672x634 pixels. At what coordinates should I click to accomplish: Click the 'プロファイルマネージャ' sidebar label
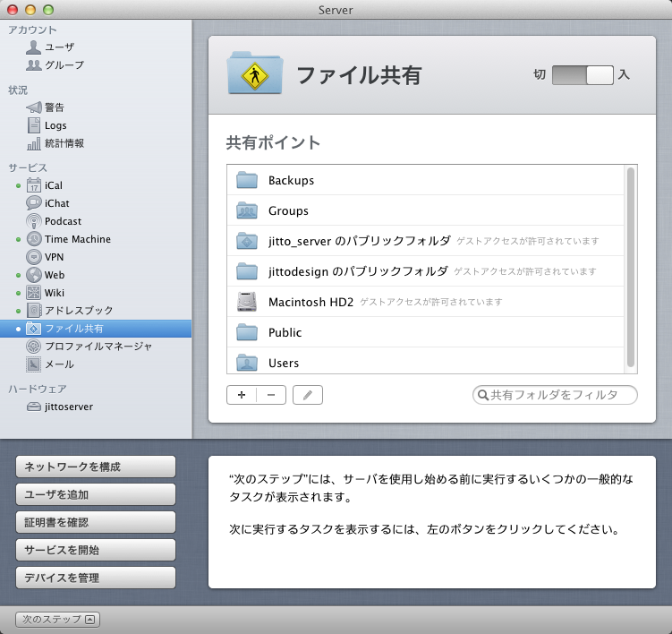pyautogui.click(x=98, y=347)
